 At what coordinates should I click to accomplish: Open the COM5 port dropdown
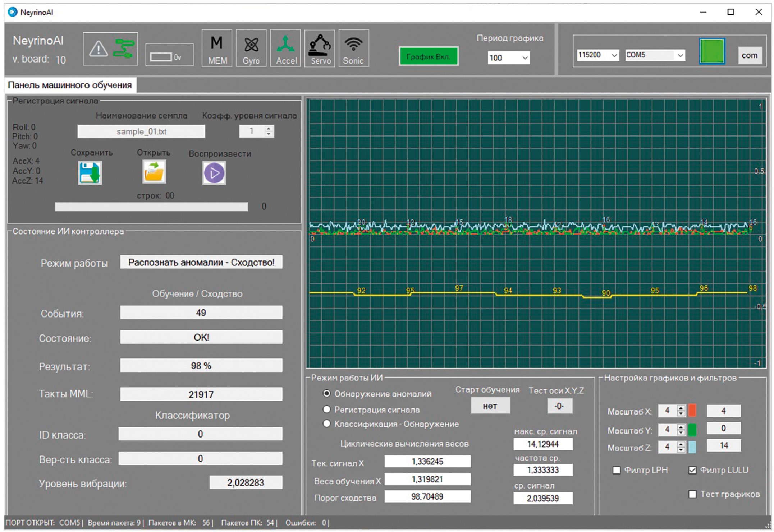655,55
